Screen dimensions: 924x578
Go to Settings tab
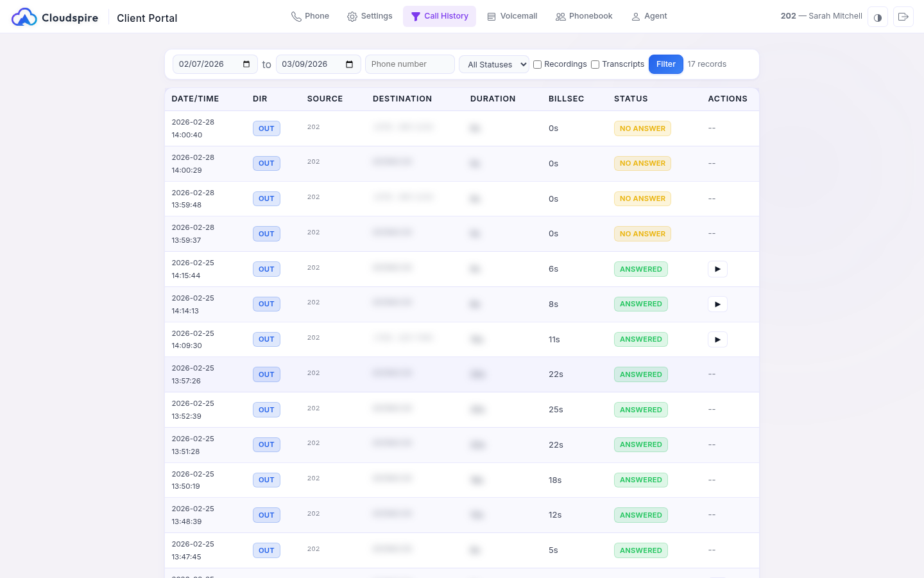(370, 16)
